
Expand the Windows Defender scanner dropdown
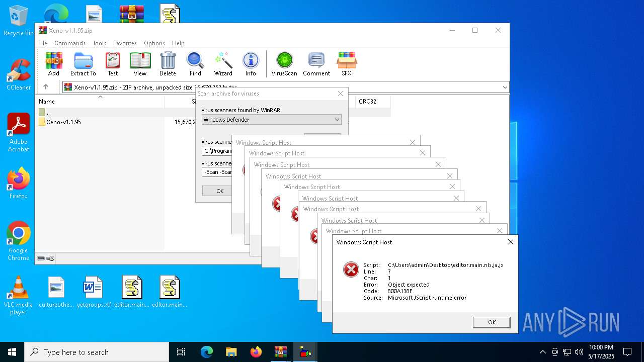pos(337,120)
